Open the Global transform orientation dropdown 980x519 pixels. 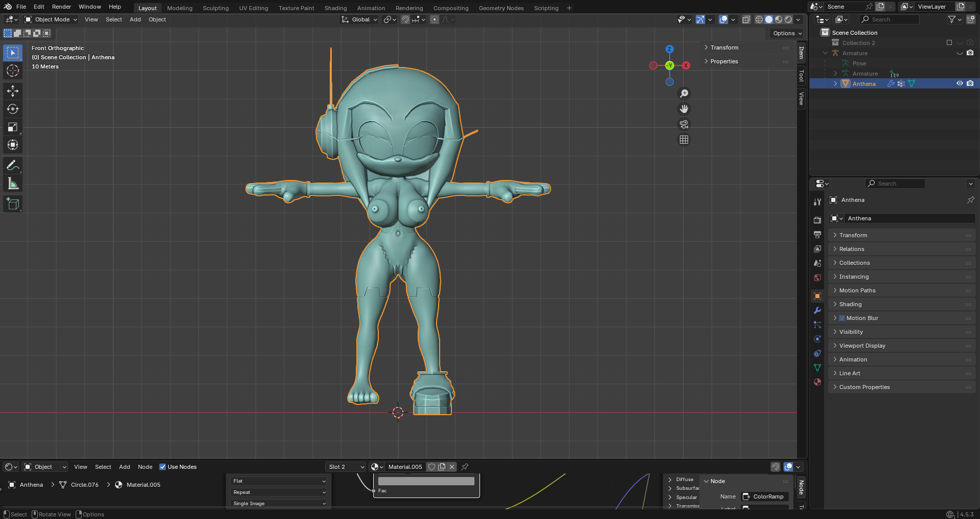point(360,19)
